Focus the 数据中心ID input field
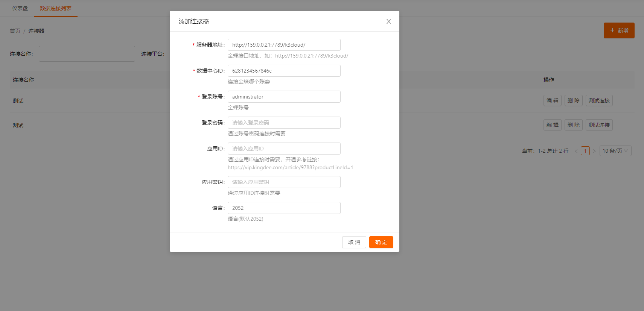 (284, 71)
